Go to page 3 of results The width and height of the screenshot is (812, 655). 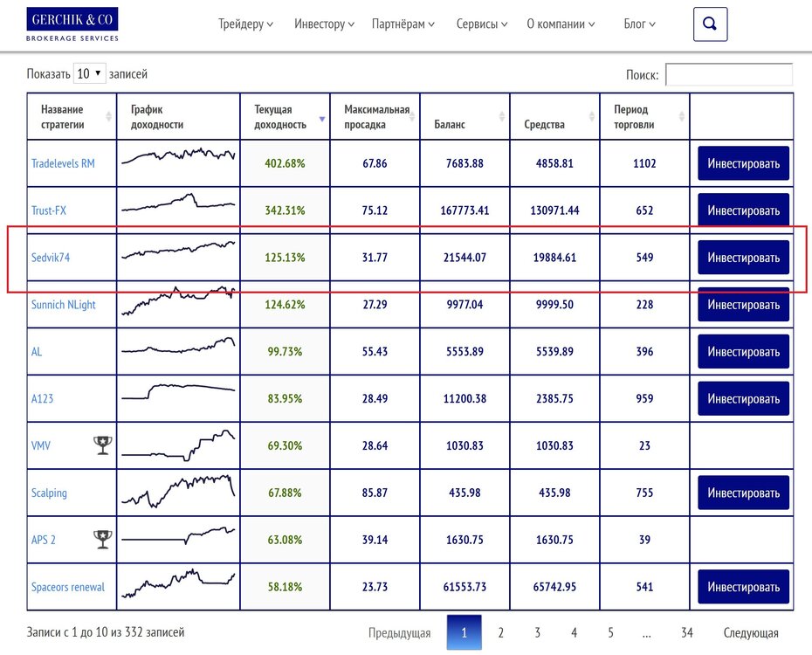coord(537,633)
